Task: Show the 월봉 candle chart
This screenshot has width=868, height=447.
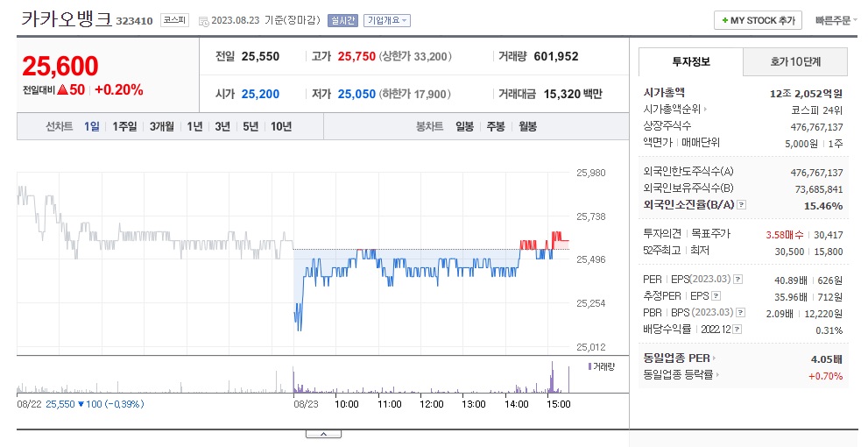Action: [x=527, y=126]
